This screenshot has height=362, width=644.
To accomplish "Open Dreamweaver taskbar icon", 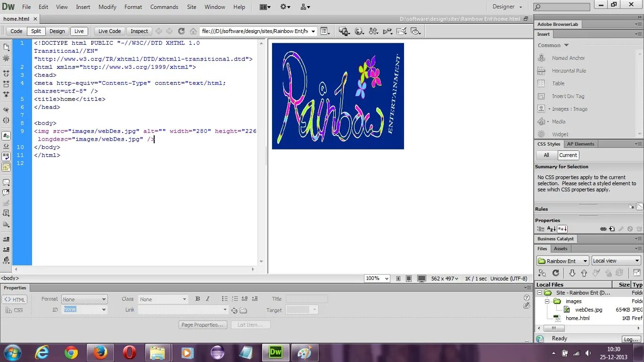I will tap(275, 352).
